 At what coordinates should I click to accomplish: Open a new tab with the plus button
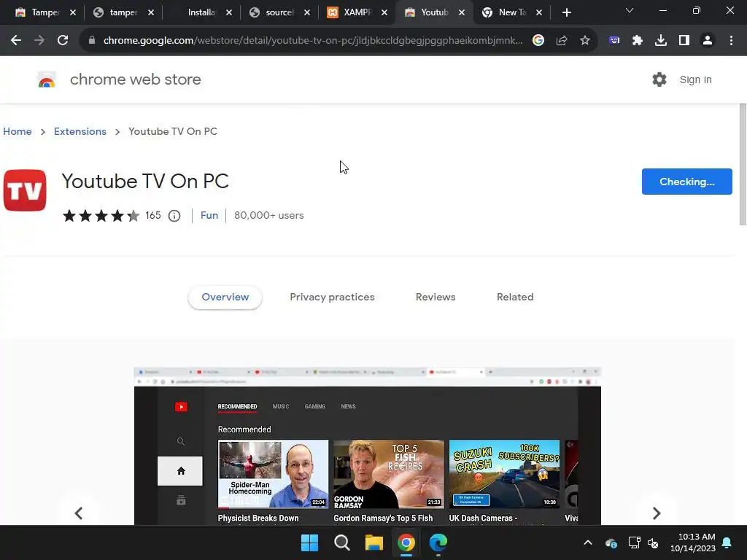point(566,12)
